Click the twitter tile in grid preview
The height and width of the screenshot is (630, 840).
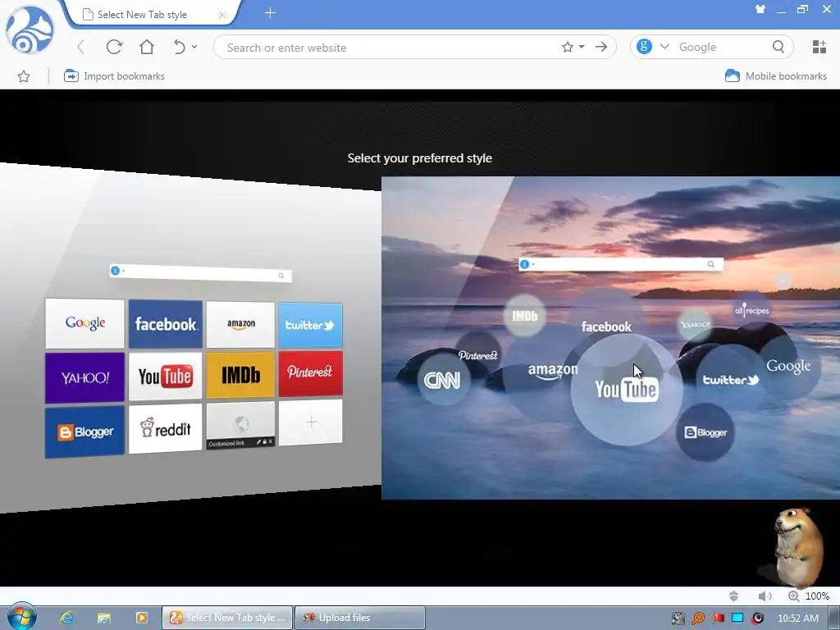coord(310,325)
